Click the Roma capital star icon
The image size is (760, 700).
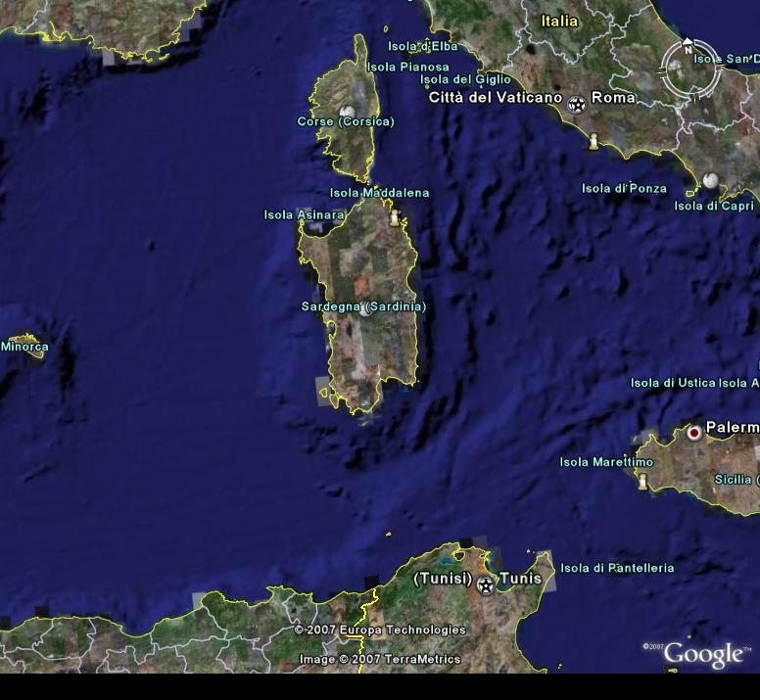pos(577,104)
